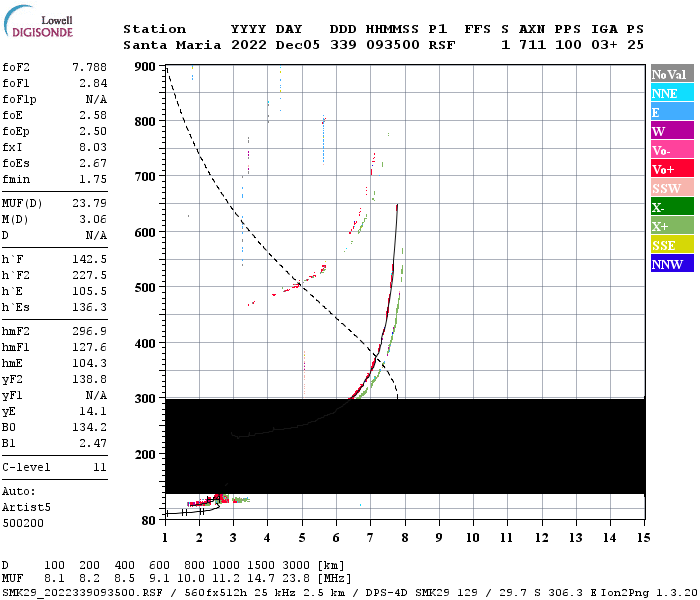
Task: Click the AXN value 711
Action: pyautogui.click(x=532, y=45)
